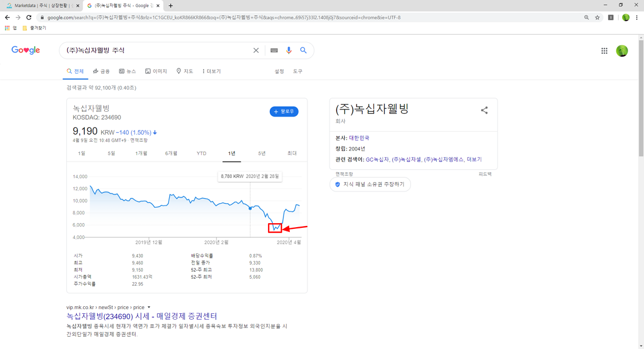
Task: Select the 전체 search tab
Action: click(75, 71)
